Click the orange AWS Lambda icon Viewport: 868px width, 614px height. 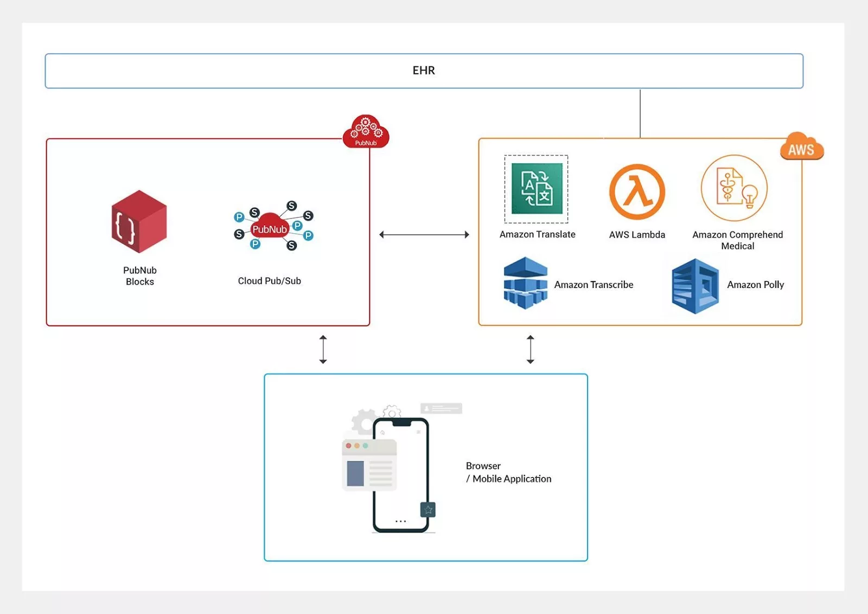click(637, 192)
